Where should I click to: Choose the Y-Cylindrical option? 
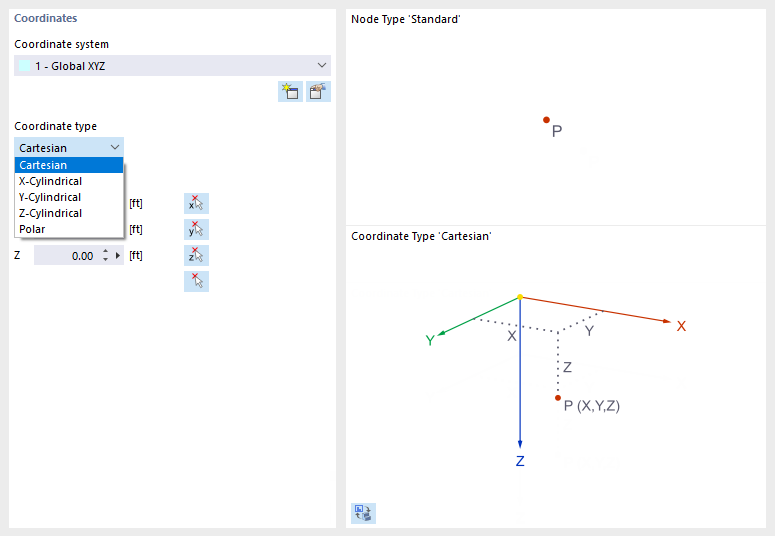[x=69, y=197]
